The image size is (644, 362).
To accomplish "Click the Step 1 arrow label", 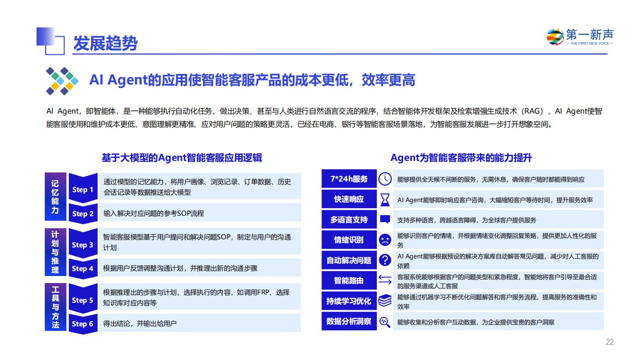I will 83,190.
